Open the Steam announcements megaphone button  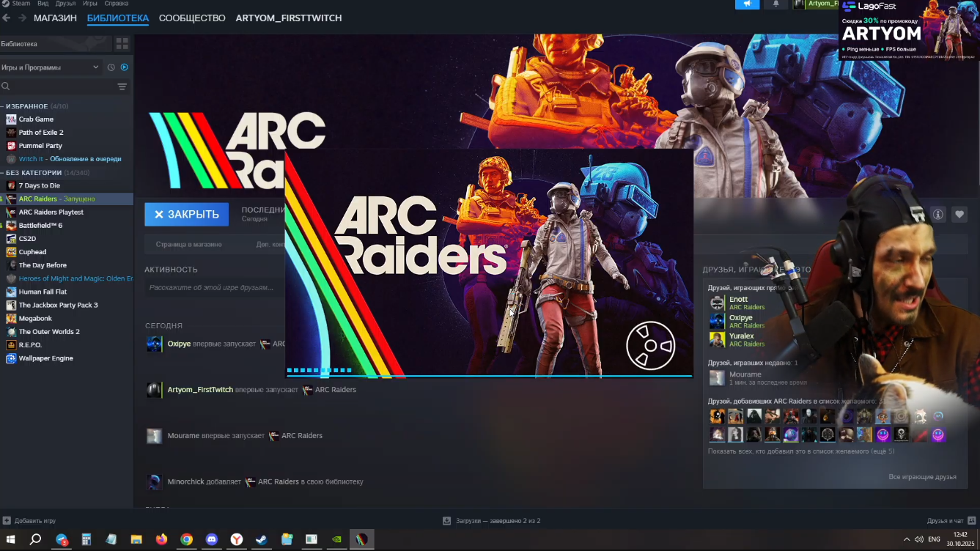pyautogui.click(x=747, y=4)
